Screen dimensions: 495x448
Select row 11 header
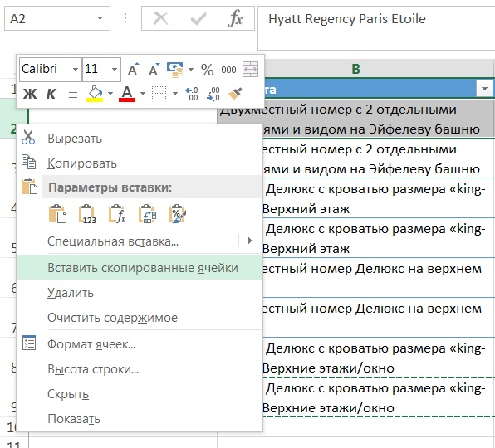[14, 444]
